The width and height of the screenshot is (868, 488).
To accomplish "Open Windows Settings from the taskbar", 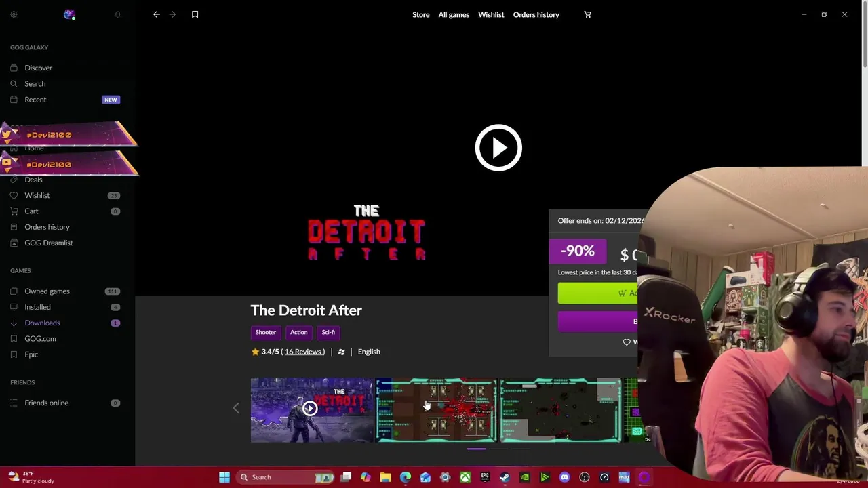I will point(445,477).
